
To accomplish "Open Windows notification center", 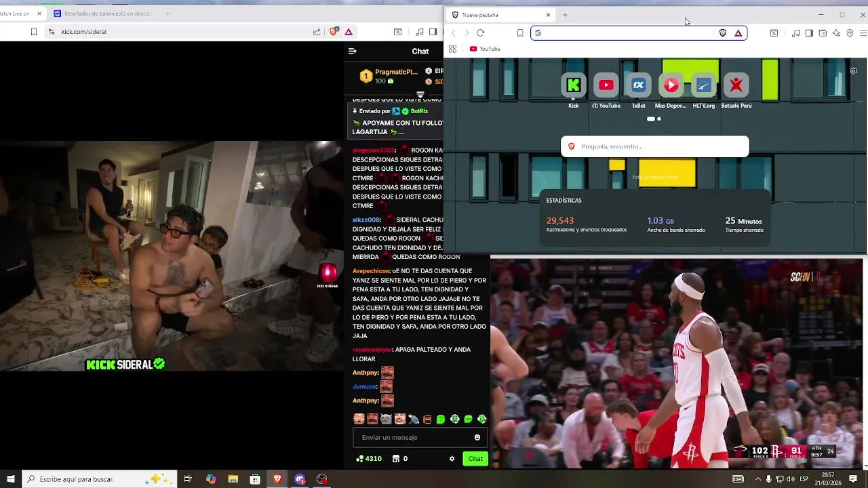I will click(854, 479).
